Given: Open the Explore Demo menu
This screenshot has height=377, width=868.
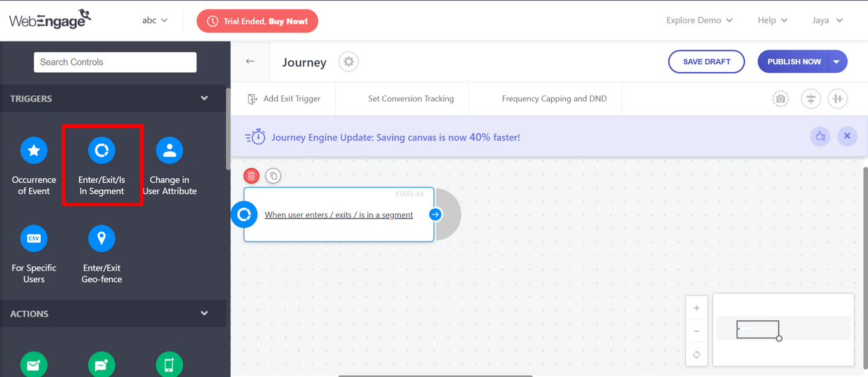Looking at the screenshot, I should (x=699, y=21).
